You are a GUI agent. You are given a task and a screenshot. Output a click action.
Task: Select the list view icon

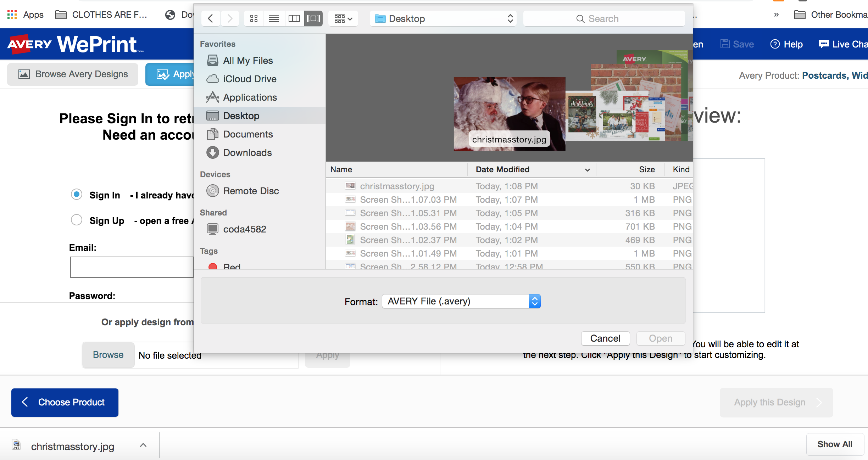pyautogui.click(x=274, y=18)
